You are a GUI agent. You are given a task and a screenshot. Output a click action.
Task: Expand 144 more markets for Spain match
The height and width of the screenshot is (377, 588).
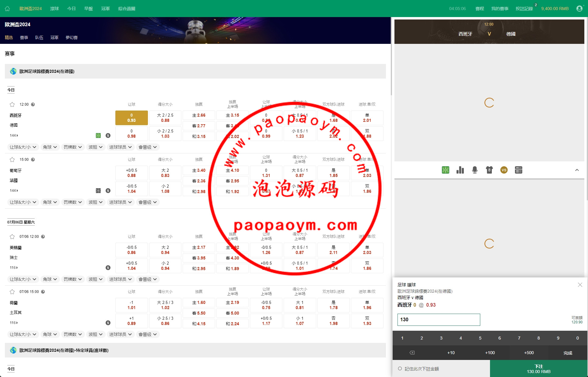click(x=14, y=136)
